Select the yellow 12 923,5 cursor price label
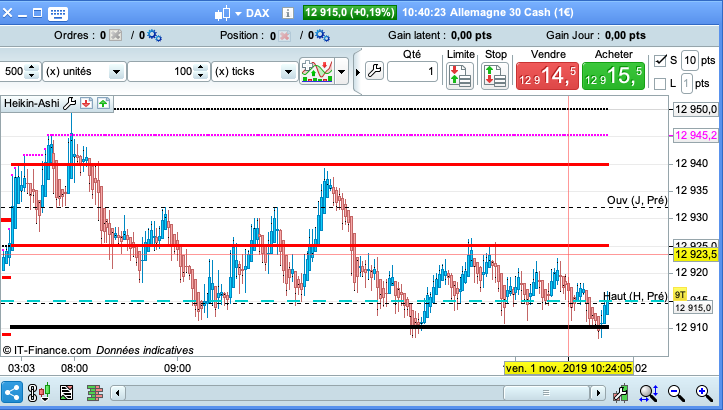This screenshot has height=410, width=723. coord(696,254)
